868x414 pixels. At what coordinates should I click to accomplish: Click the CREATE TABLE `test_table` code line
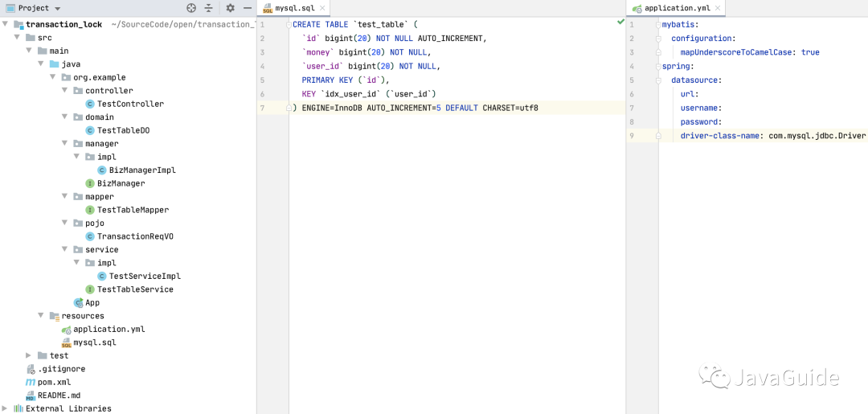pyautogui.click(x=355, y=25)
